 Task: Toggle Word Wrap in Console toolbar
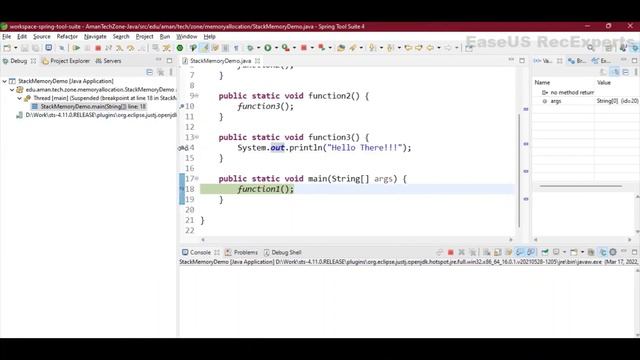click(509, 252)
